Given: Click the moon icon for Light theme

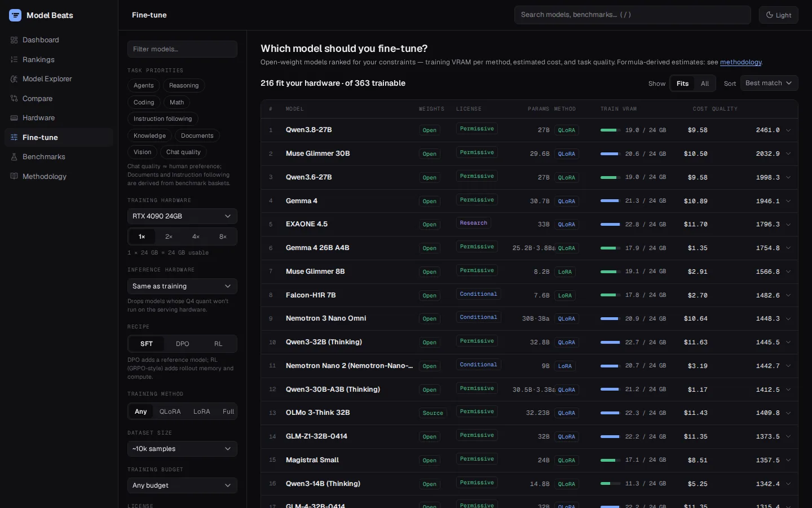Looking at the screenshot, I should tap(770, 15).
